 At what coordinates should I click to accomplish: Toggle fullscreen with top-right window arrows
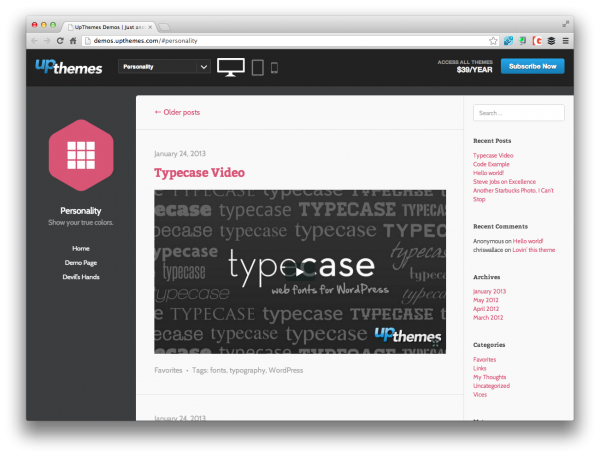coord(565,24)
